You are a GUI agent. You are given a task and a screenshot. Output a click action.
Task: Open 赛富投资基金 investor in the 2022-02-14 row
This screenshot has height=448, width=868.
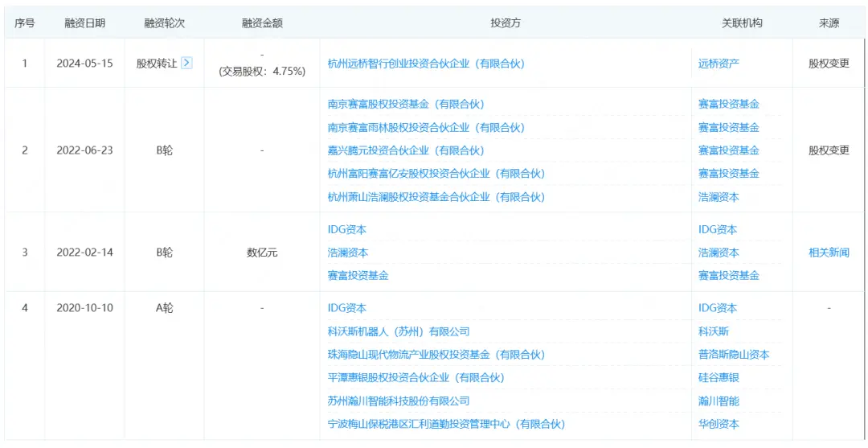coord(358,275)
